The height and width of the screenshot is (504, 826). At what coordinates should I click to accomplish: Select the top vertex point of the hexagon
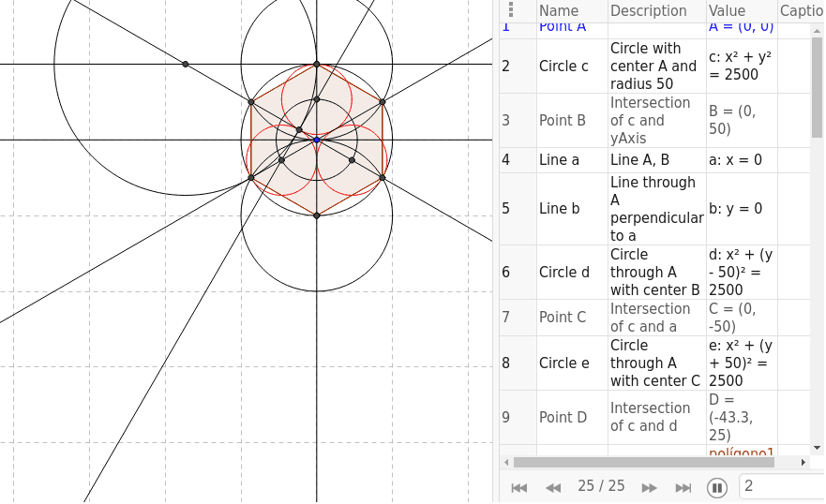click(x=317, y=65)
